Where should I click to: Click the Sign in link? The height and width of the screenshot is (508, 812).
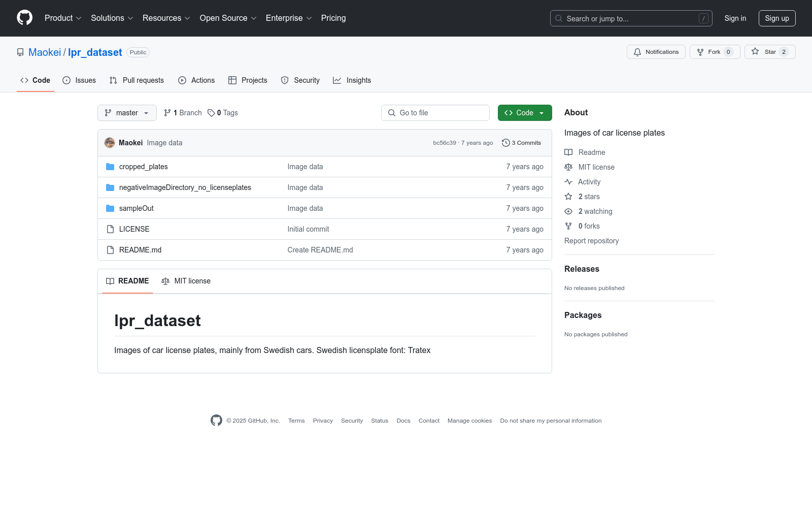[x=735, y=18]
